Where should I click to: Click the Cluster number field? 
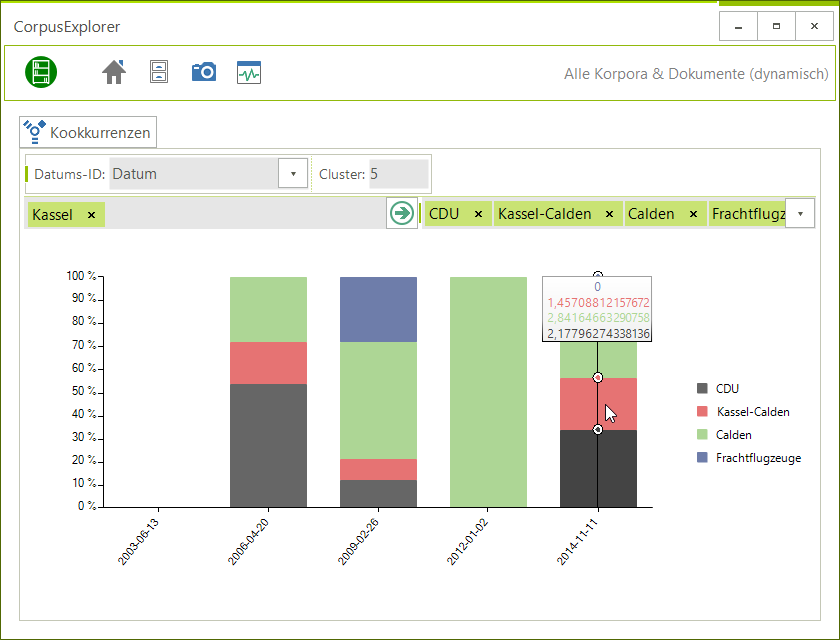398,174
